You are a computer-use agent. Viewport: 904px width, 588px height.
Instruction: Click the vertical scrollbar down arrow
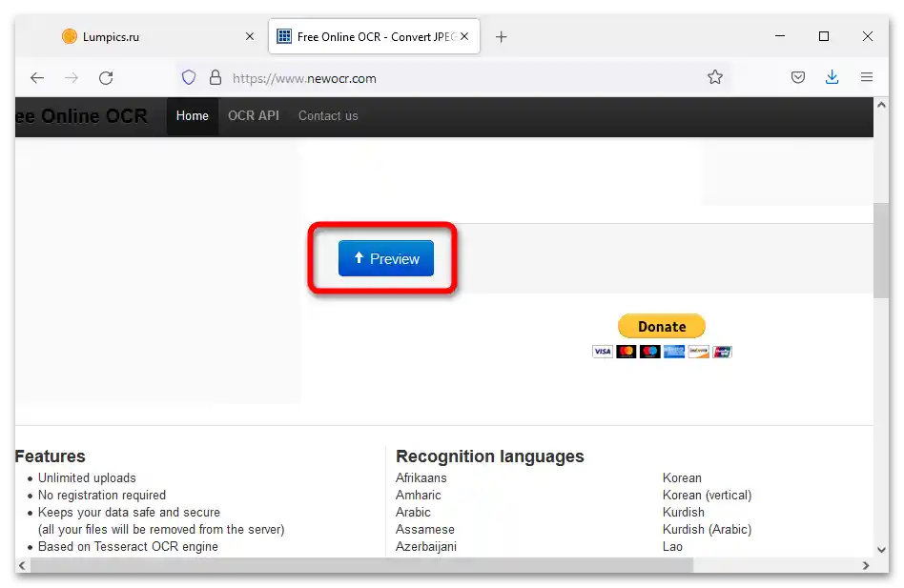881,550
